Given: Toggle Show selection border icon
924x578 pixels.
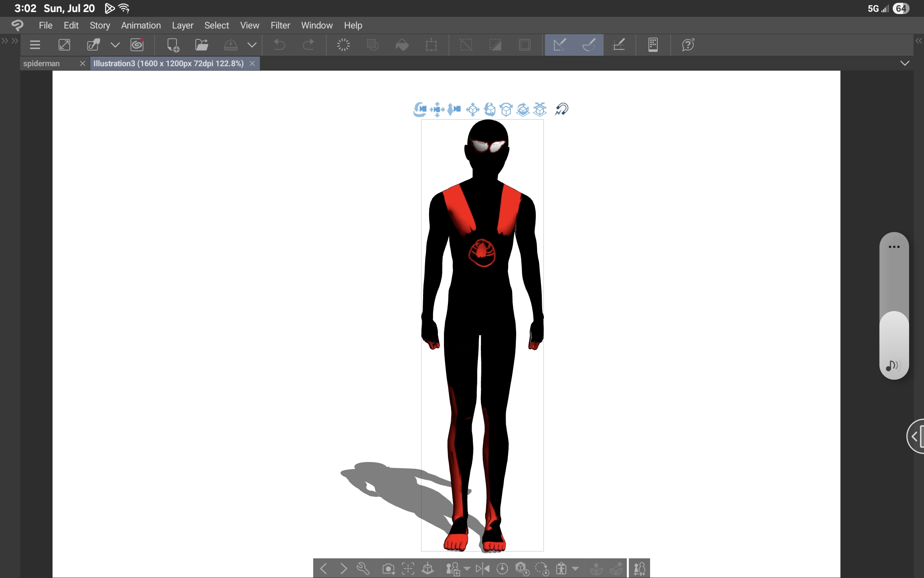Looking at the screenshot, I should [x=525, y=45].
